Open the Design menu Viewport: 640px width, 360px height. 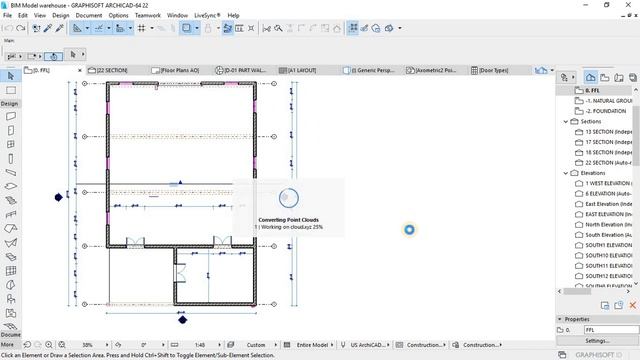(60, 16)
